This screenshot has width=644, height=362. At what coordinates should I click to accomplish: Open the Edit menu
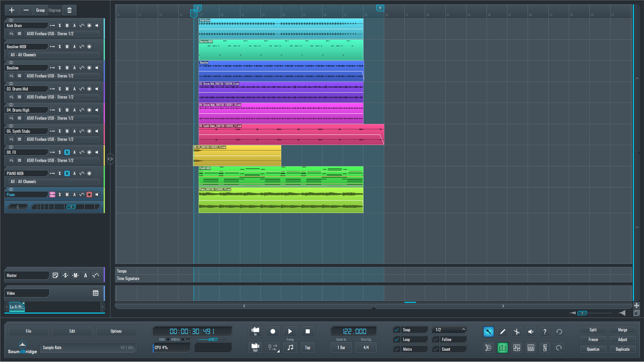tap(72, 331)
